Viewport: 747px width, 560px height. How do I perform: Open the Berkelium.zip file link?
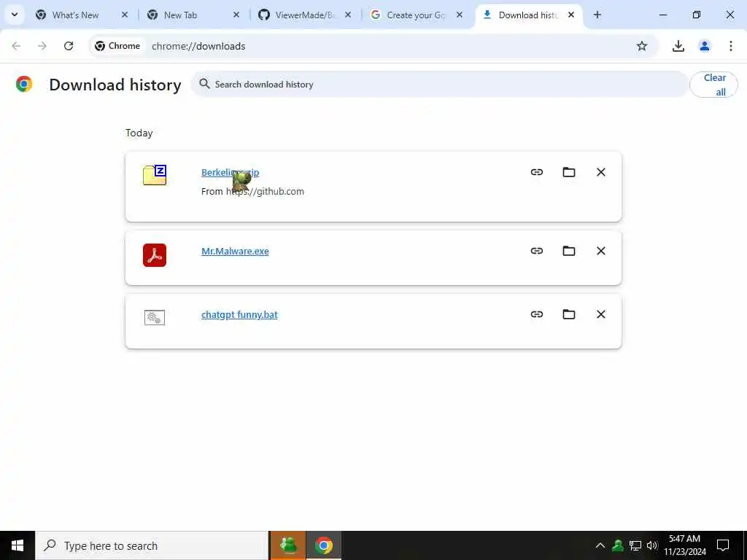point(230,172)
